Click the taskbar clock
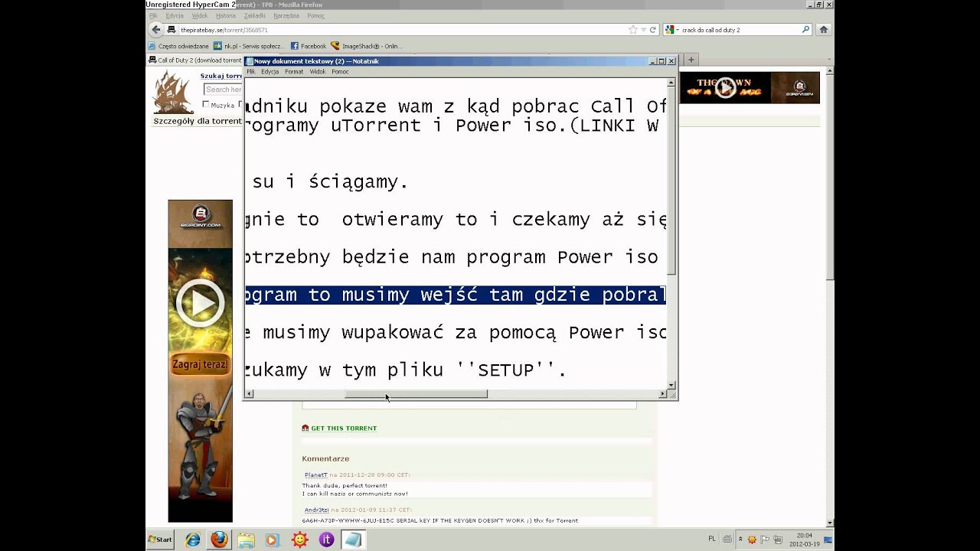The height and width of the screenshot is (551, 980). tap(805, 540)
